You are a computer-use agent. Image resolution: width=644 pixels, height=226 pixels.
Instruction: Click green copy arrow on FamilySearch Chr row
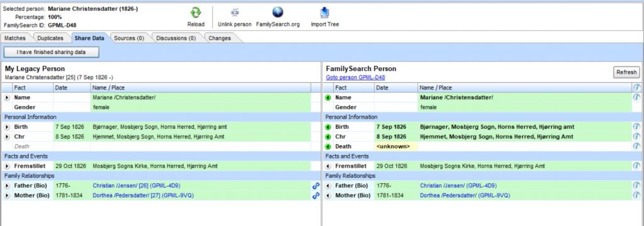click(328, 137)
